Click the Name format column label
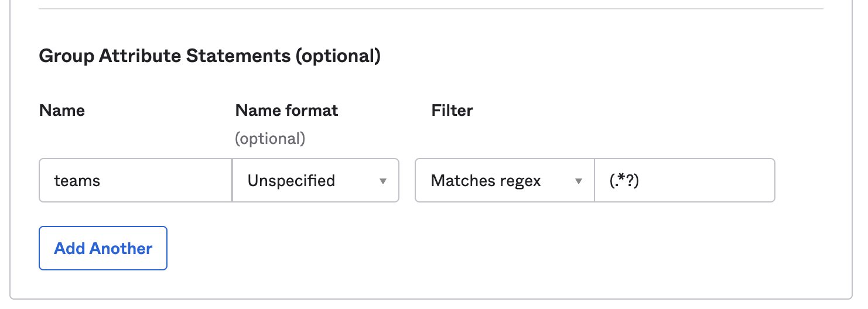The height and width of the screenshot is (309, 868). tap(286, 111)
